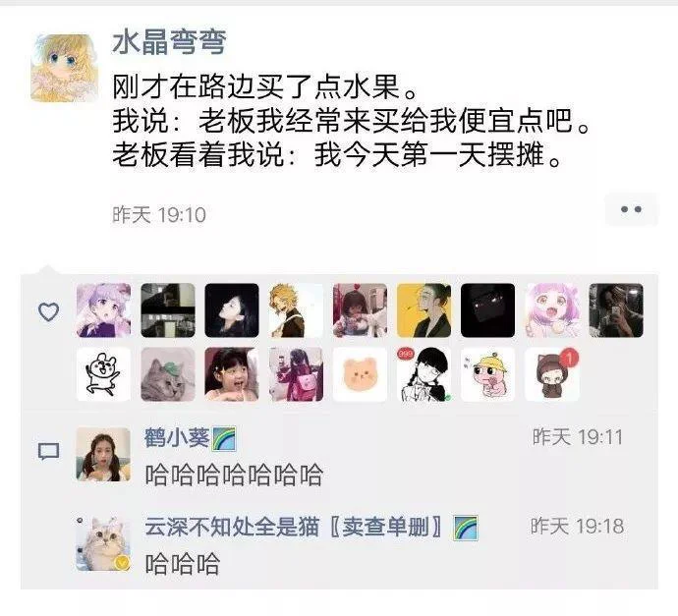Tap the cat avatar of second commenter
Image resolution: width=678 pixels, height=616 pixels.
click(x=103, y=544)
